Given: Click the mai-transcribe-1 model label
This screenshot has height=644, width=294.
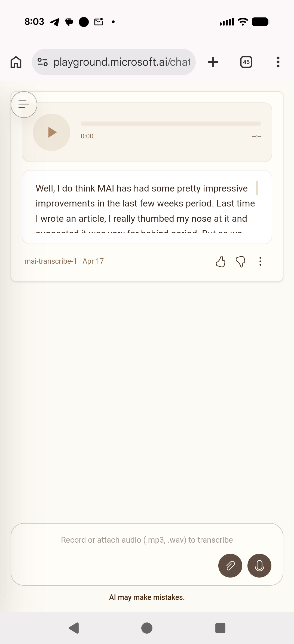Looking at the screenshot, I should (51, 261).
